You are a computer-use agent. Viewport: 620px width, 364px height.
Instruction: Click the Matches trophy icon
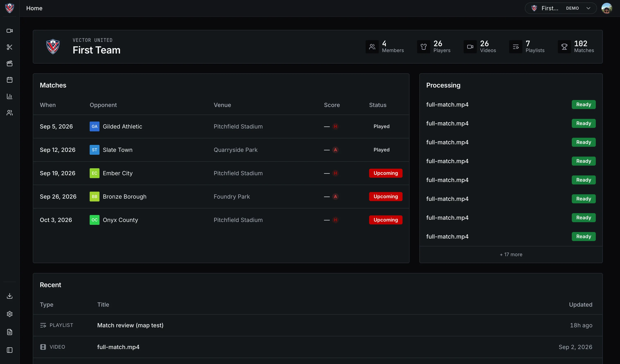point(564,47)
